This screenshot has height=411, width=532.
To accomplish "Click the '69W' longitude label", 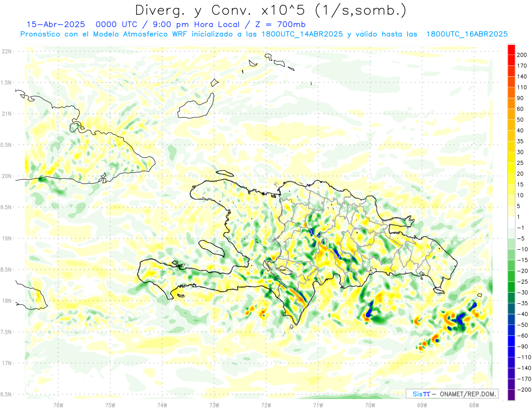I will (422, 404).
